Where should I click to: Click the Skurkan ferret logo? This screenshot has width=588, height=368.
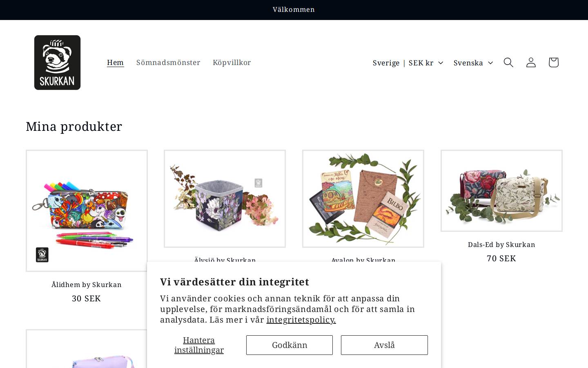click(x=57, y=63)
